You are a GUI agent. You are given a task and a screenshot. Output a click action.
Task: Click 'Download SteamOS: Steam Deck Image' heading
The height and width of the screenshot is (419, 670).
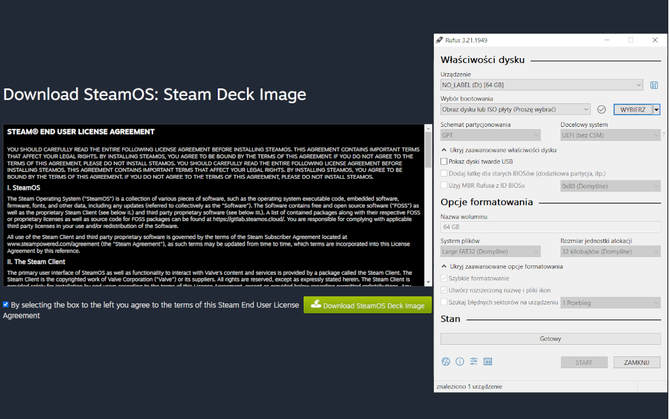[155, 94]
